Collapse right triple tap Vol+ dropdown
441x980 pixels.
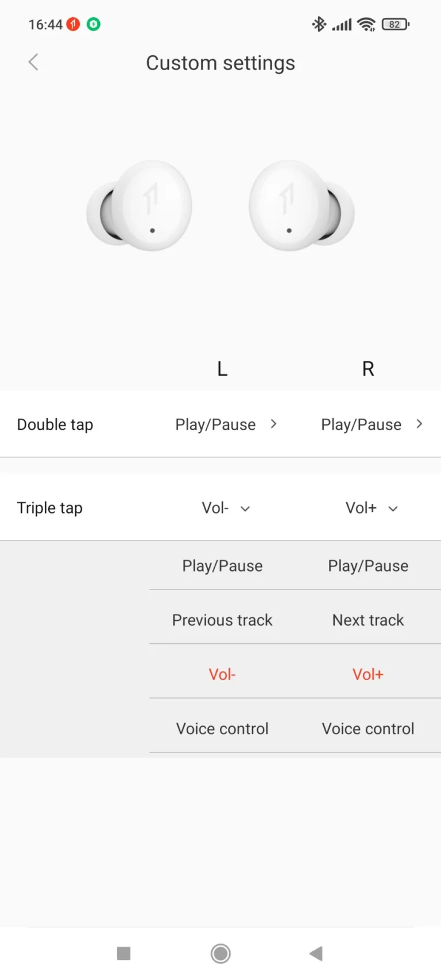click(372, 508)
